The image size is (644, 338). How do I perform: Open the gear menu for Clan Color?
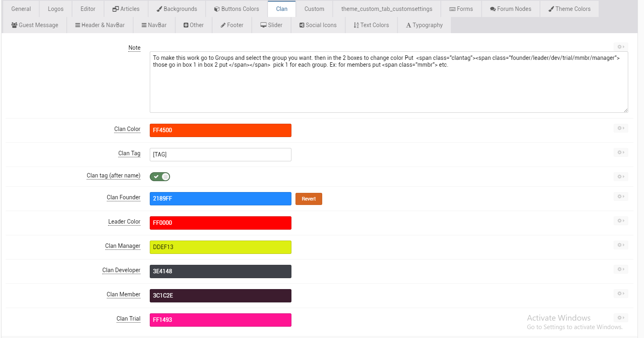(x=621, y=128)
